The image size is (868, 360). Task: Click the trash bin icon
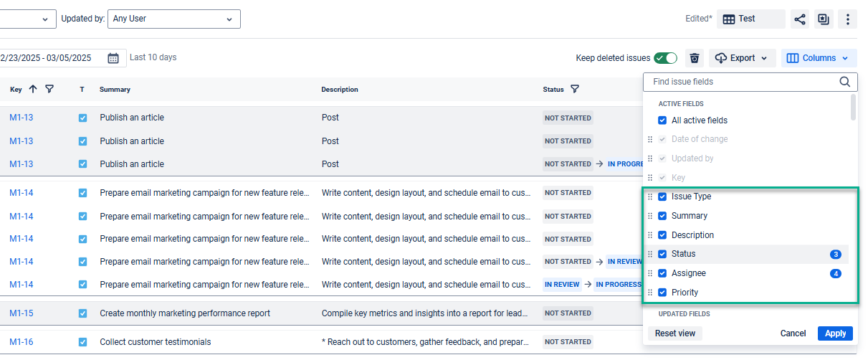coord(694,58)
